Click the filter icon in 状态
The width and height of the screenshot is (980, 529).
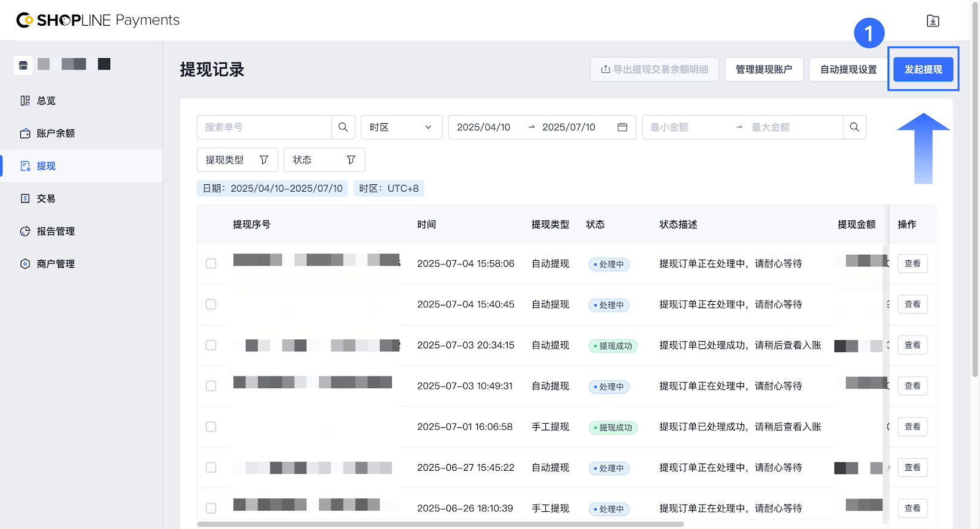coord(351,160)
